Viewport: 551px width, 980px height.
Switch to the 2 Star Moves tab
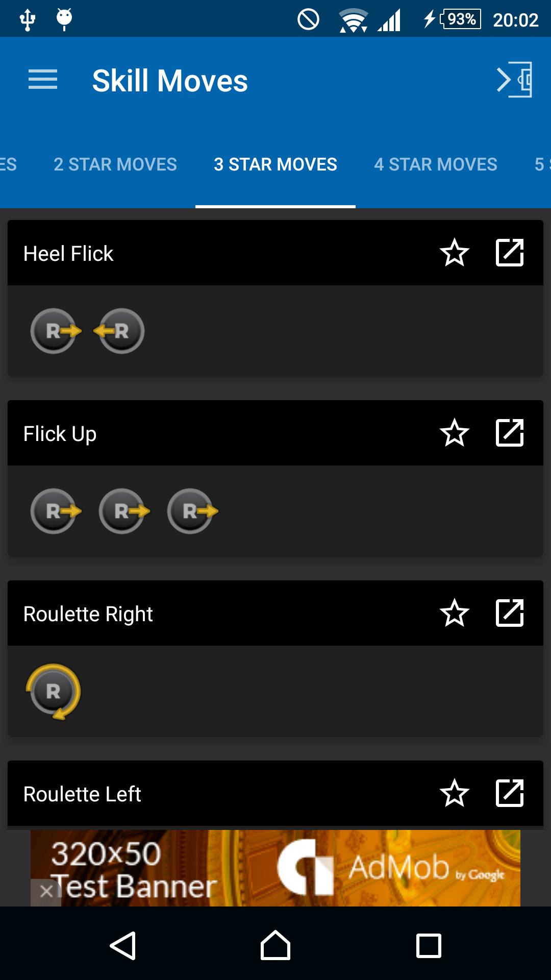coord(115,164)
